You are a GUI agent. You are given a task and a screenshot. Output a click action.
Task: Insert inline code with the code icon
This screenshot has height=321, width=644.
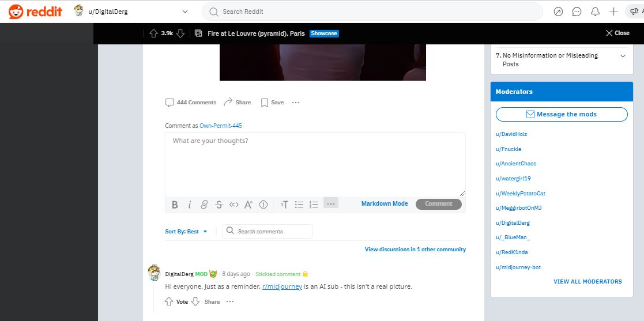[234, 205]
